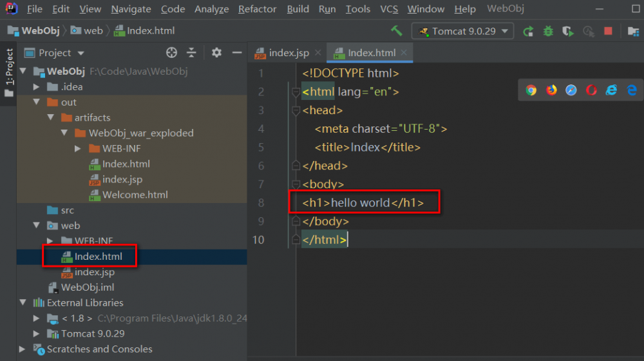Viewport: 644px width, 361px height.
Task: Switch to the Index.html editor tab
Action: coord(369,53)
